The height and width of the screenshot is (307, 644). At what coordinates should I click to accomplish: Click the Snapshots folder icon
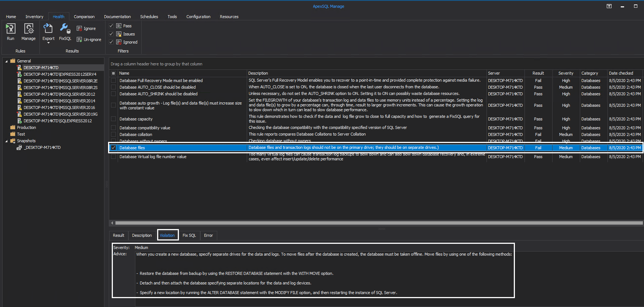[x=13, y=141]
